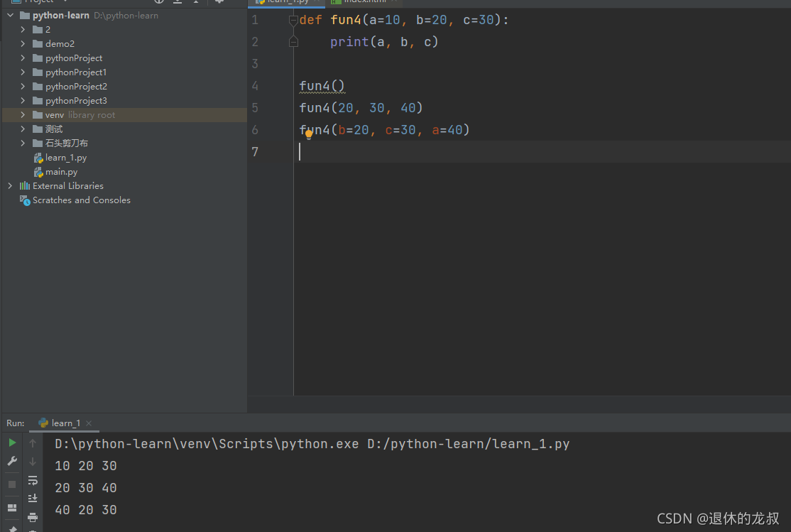Screen dimensions: 791x532
Task: Expand the pythonProject2 folder
Action: click(23, 87)
